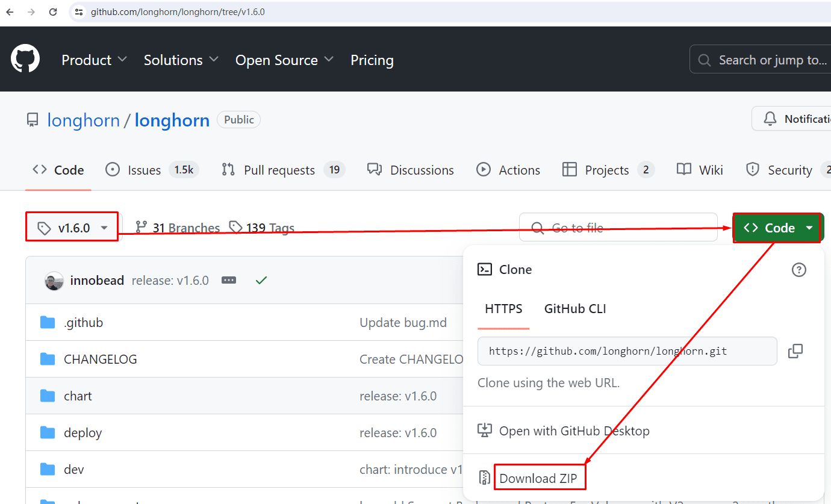Open the .github folder
The width and height of the screenshot is (831, 504).
pos(83,323)
